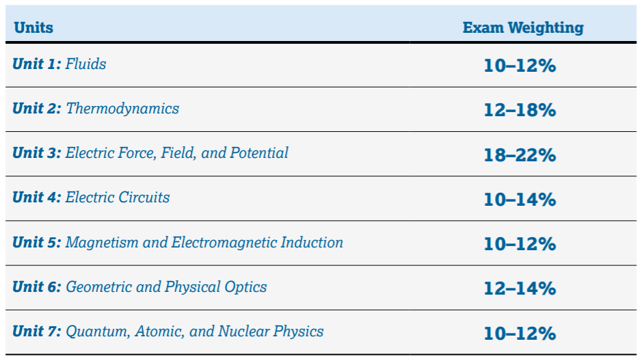644x363 pixels.
Task: Select the 12–14% weighting for Optics
Action: (x=520, y=288)
